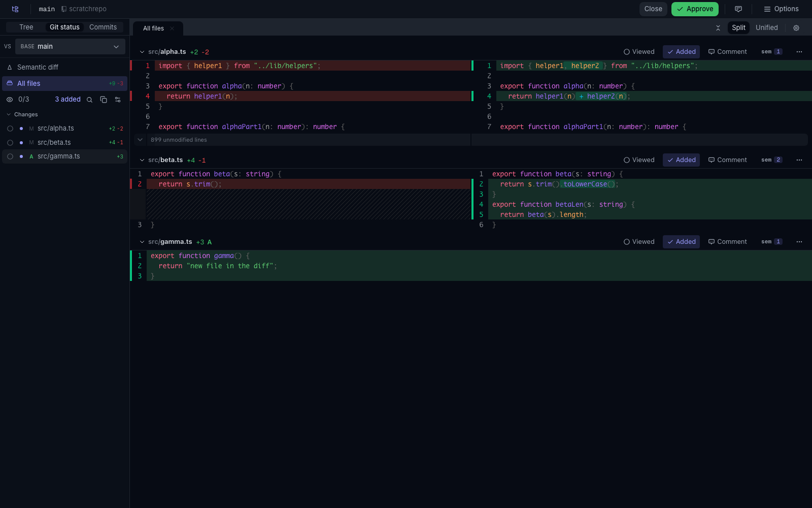Image resolution: width=812 pixels, height=508 pixels.
Task: Open the BASE main branch dropdown
Action: coord(70,46)
